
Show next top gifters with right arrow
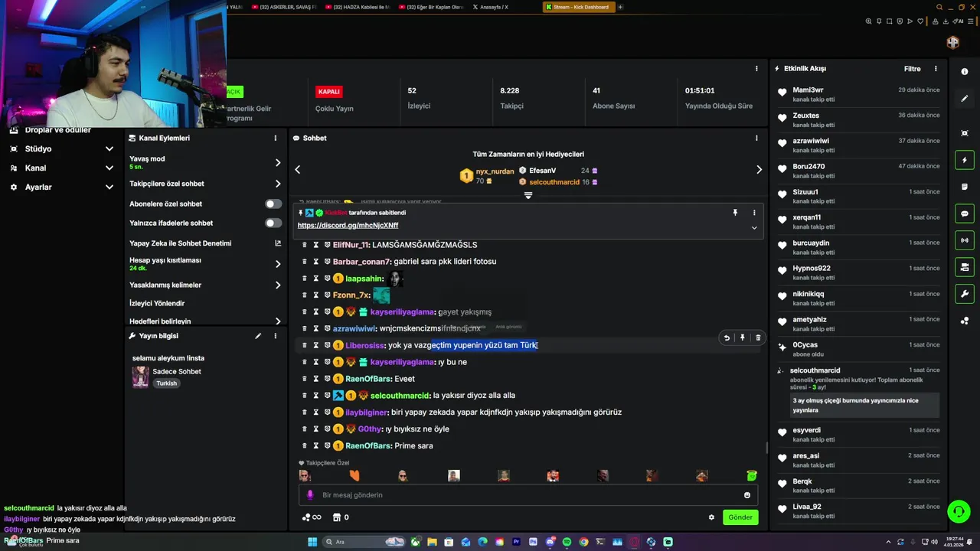759,170
